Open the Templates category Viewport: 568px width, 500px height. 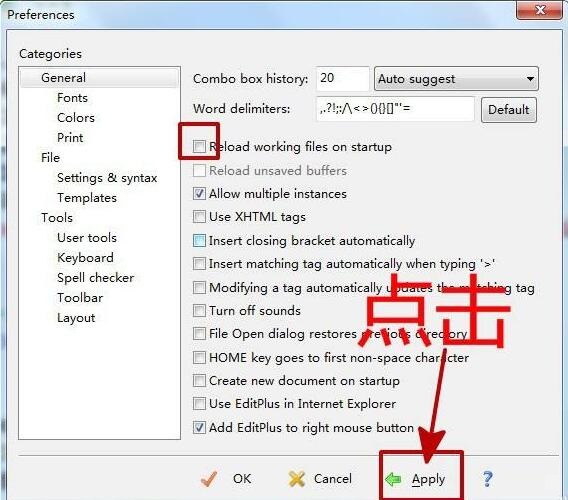tap(87, 198)
